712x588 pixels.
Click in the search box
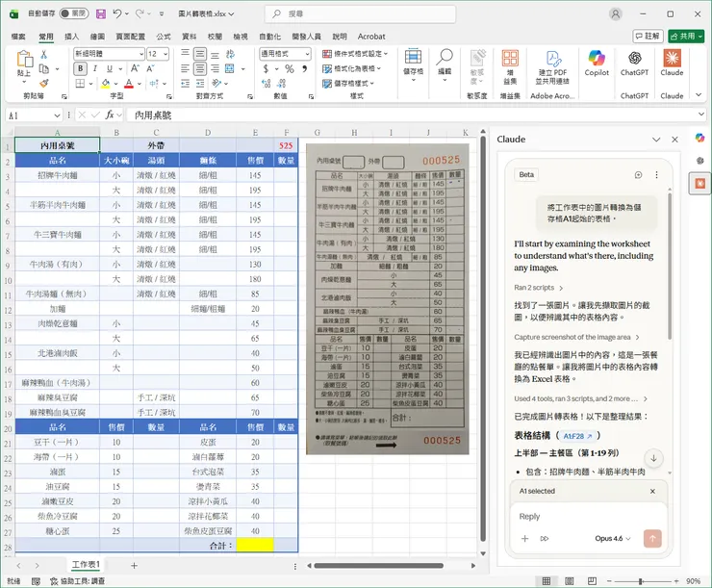point(360,14)
